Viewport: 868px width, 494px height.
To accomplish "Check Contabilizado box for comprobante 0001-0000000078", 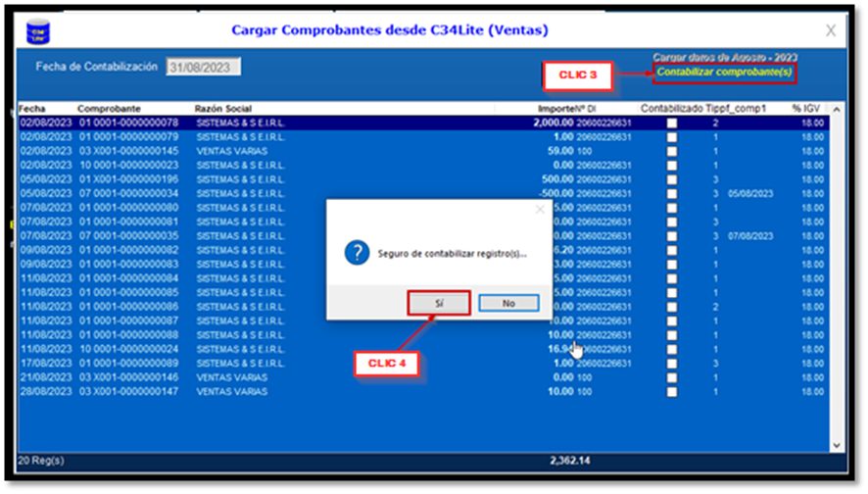I will (672, 123).
